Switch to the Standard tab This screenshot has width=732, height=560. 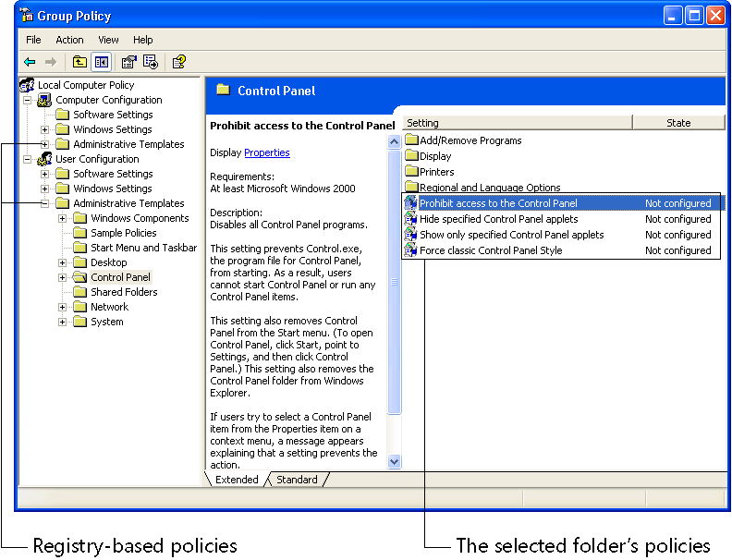[297, 480]
